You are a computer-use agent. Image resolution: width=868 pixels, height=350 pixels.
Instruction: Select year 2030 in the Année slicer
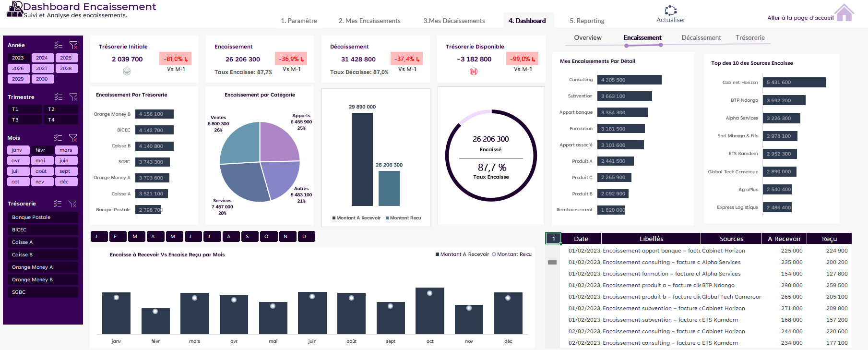coord(42,79)
